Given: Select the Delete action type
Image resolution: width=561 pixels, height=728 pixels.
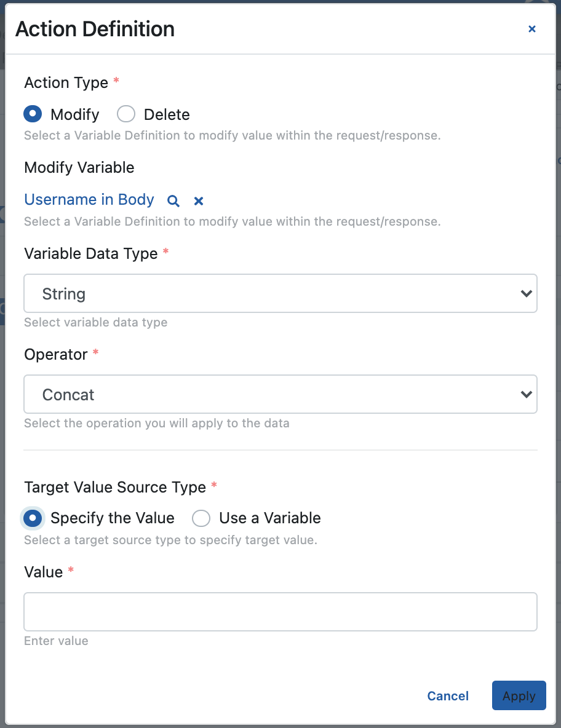Looking at the screenshot, I should point(126,114).
